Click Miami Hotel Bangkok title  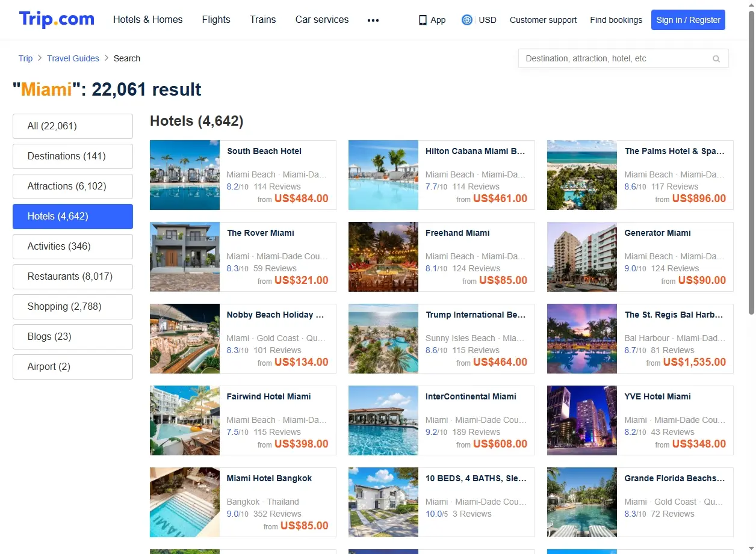(270, 479)
